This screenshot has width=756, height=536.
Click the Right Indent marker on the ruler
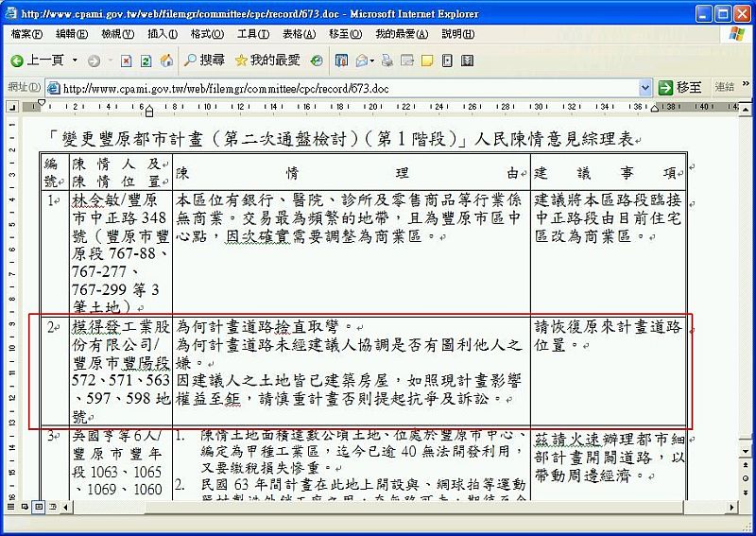coord(655,109)
